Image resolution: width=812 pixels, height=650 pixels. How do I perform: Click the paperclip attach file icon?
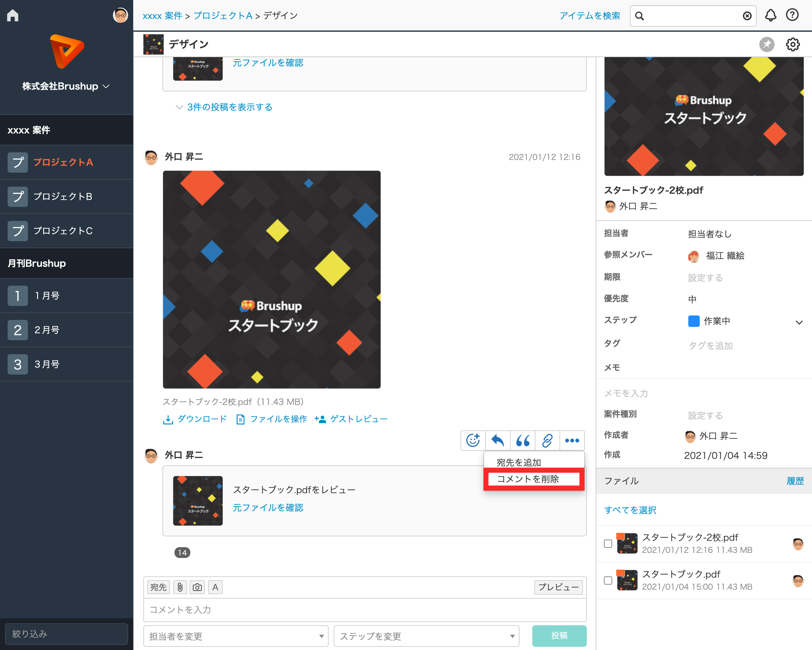click(180, 587)
